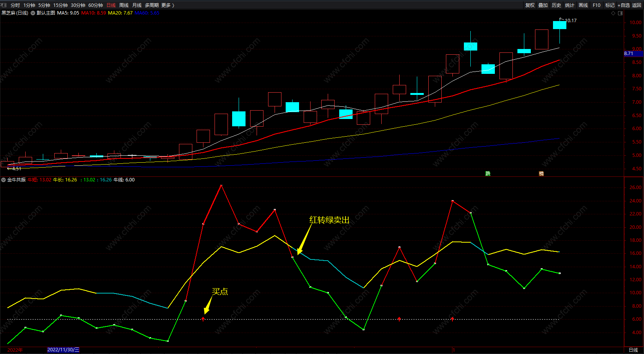644x354 pixels.
Task: Click the 日线 label at bottom-right
Action: click(633, 350)
